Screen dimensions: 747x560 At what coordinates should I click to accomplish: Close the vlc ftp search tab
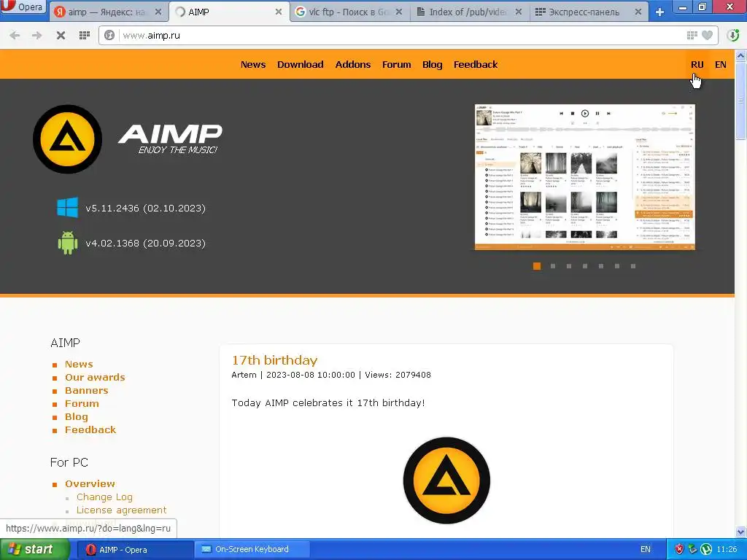[x=399, y=12]
